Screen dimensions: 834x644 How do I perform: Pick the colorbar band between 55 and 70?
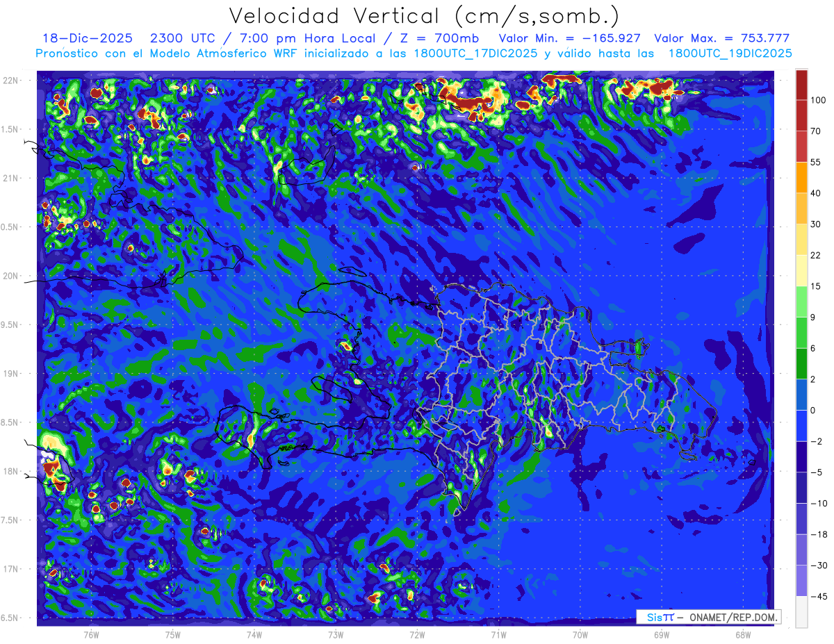[801, 146]
